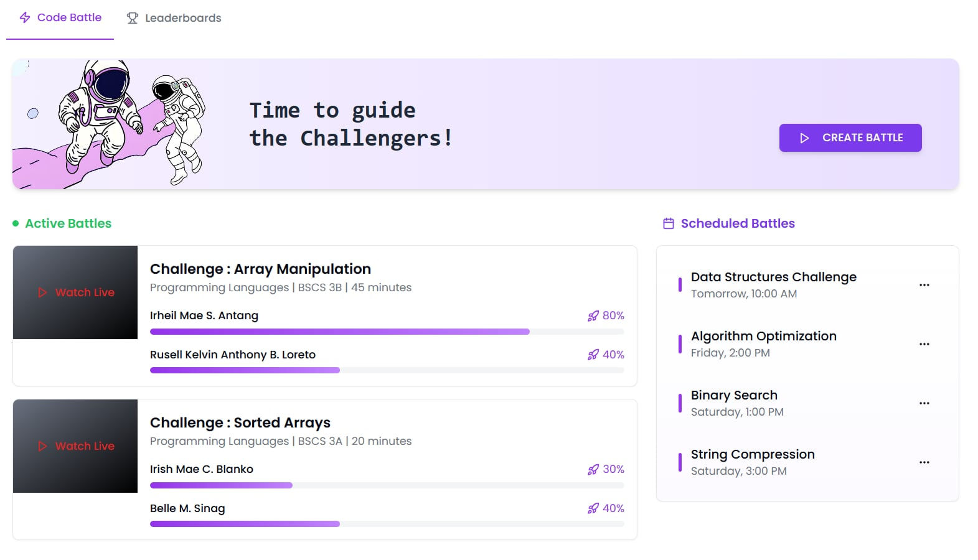Click rocket icon next to Belle Sinag's 40%

(x=593, y=508)
